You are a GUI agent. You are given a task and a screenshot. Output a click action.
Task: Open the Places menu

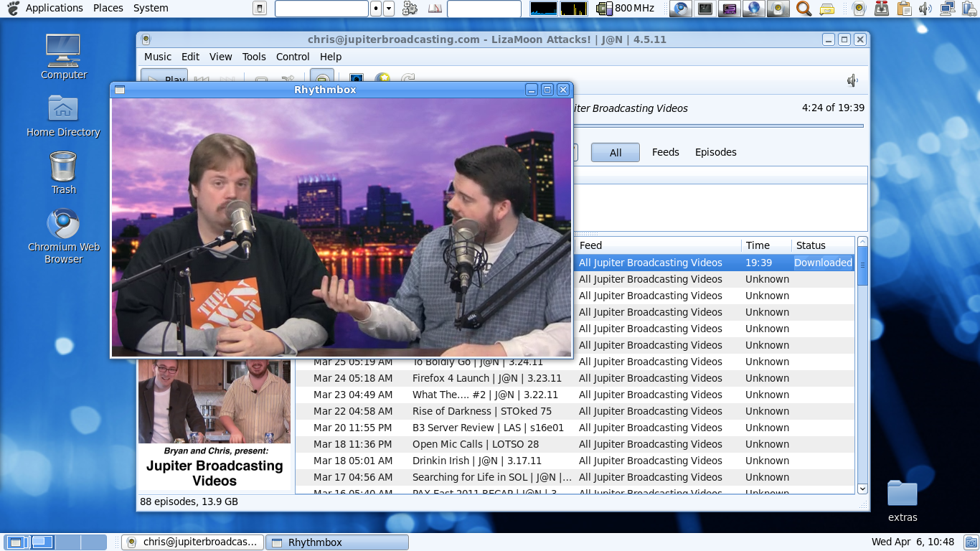coord(108,8)
